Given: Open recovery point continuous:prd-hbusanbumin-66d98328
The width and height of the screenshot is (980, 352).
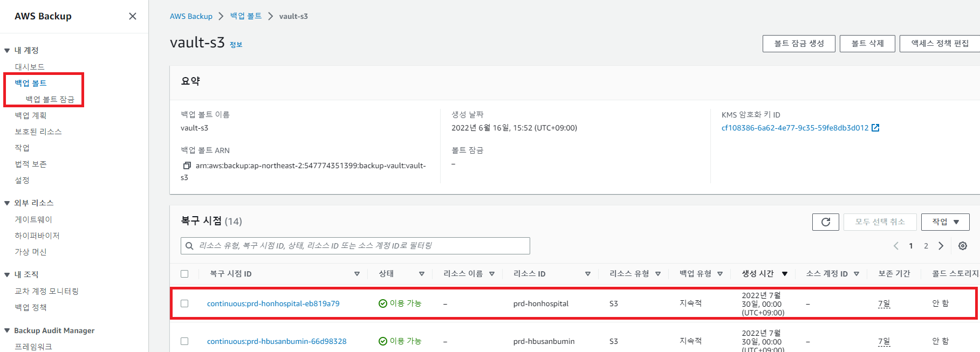Looking at the screenshot, I should click(x=277, y=341).
